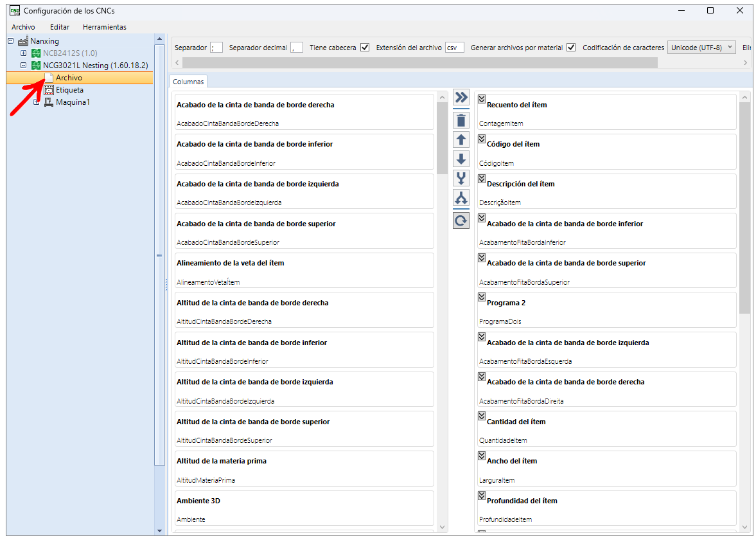Move selected column down with arrow icon
756x538 pixels.
pos(461,159)
